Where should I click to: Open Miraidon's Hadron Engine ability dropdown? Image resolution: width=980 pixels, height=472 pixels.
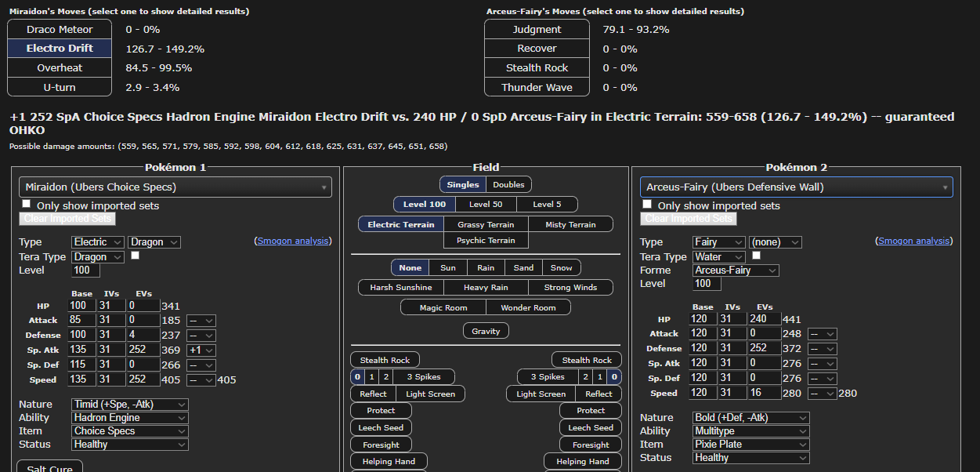click(x=130, y=418)
